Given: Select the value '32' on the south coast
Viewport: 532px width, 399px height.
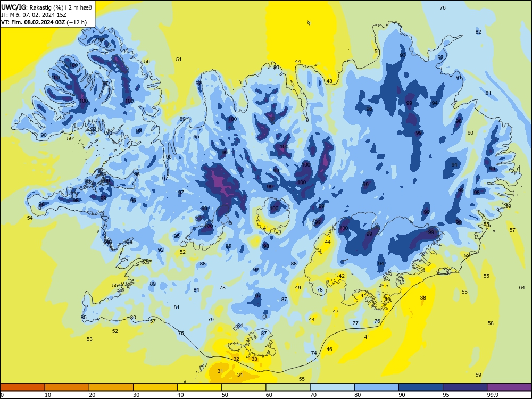Looking at the screenshot, I should (237, 359).
